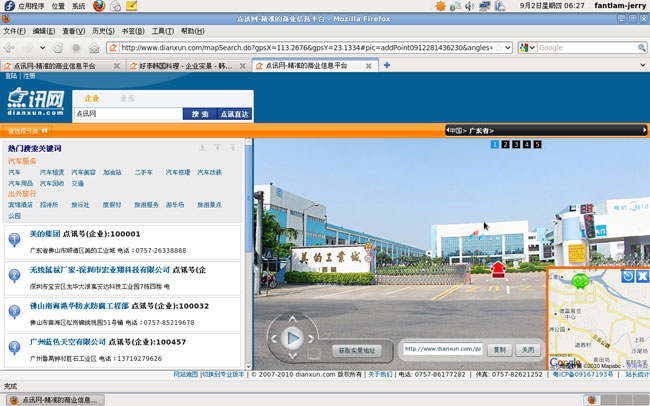Open the 应用程序 menu in top panel
Image resolution: width=650 pixels, height=406 pixels.
[31, 6]
